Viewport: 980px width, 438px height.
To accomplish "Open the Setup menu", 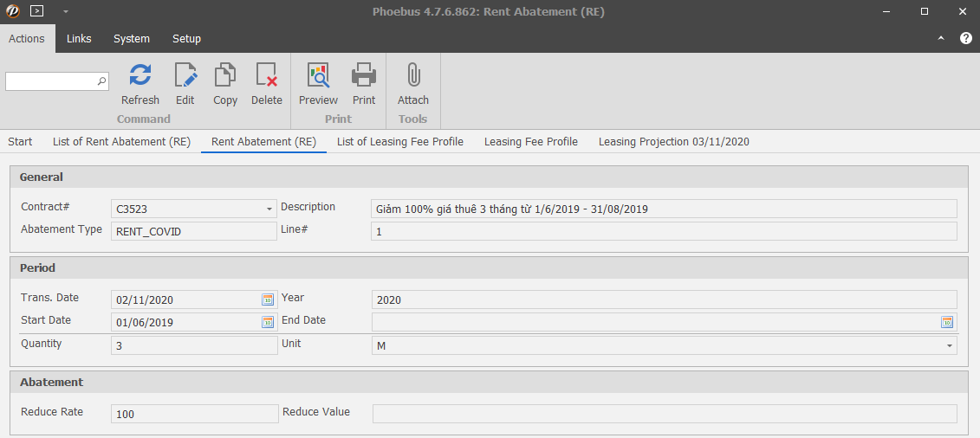I will pyautogui.click(x=186, y=39).
